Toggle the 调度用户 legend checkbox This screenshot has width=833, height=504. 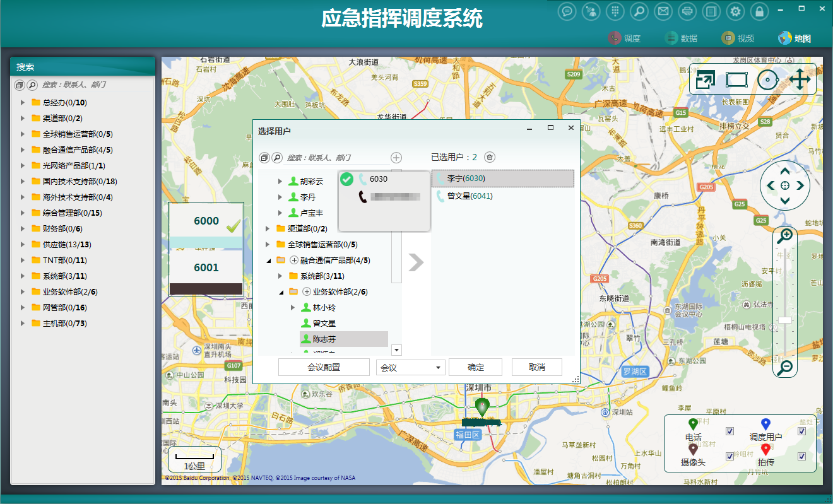(801, 431)
